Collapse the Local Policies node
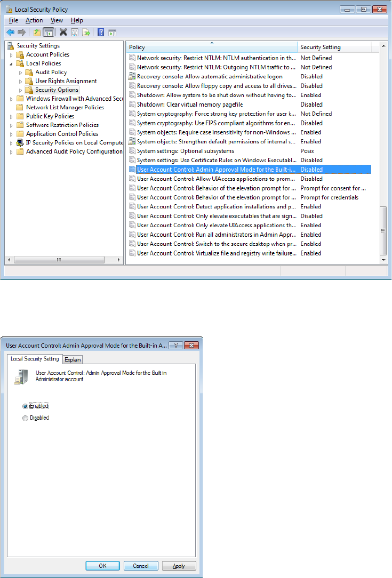This screenshot has width=392, height=578. pos(11,64)
